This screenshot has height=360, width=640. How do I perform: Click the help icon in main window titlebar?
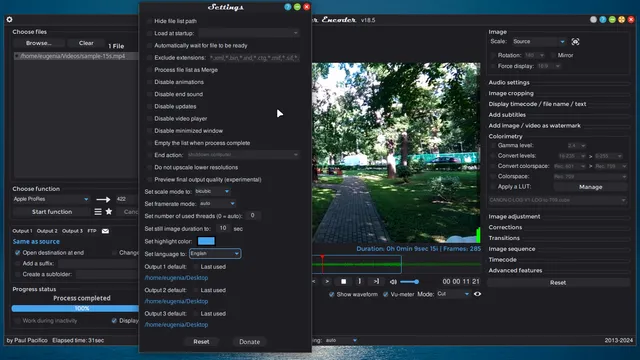pos(603,20)
